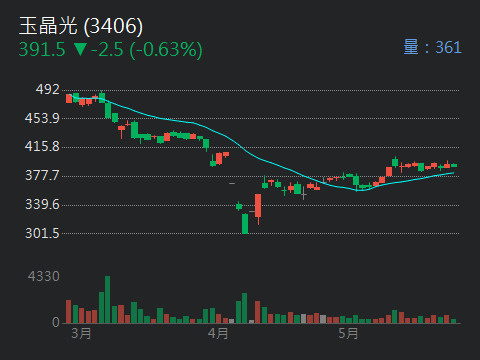Viewport: 480px width, 360px height.
Task: Click the 301.5 price axis label
Action: [42, 233]
